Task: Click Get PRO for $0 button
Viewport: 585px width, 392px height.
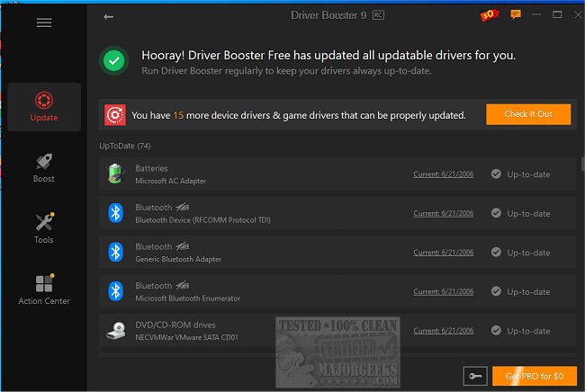Action: [x=535, y=376]
